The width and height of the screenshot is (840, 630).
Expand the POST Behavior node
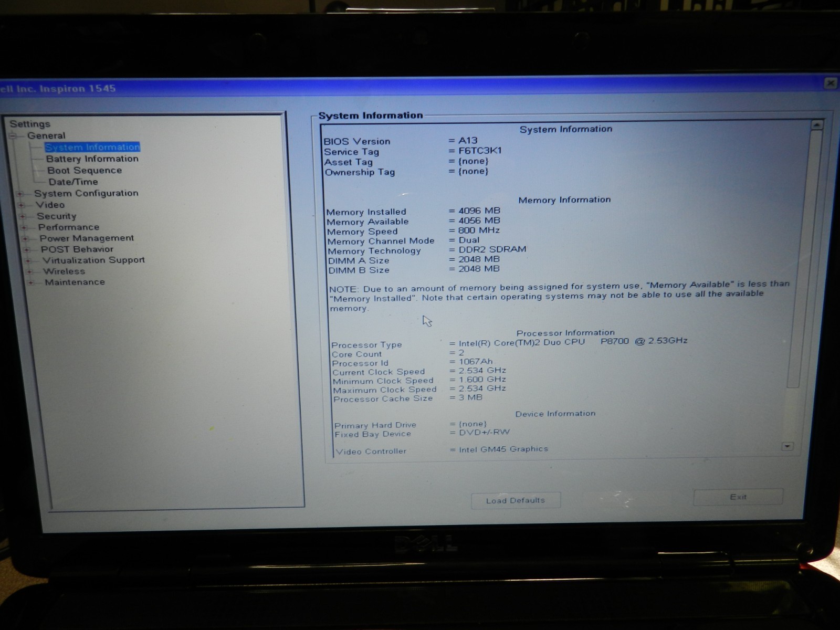pyautogui.click(x=27, y=249)
